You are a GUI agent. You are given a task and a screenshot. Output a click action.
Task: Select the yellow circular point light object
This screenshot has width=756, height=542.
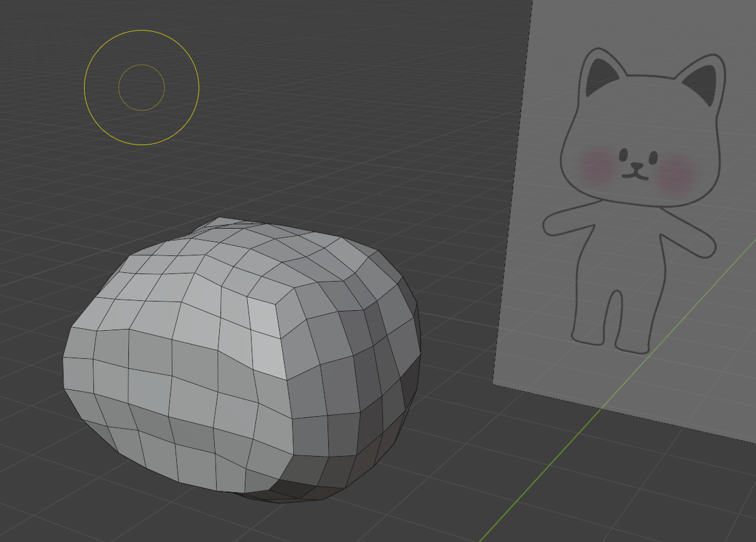point(141,87)
